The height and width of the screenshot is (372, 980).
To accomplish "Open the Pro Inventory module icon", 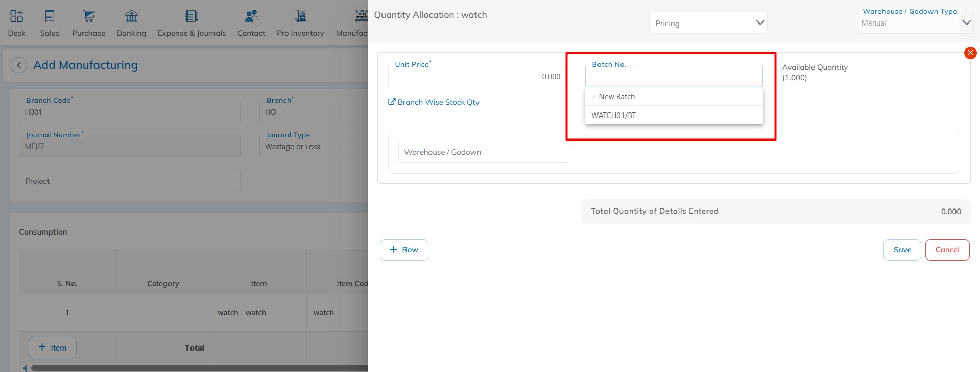I will pyautogui.click(x=300, y=16).
